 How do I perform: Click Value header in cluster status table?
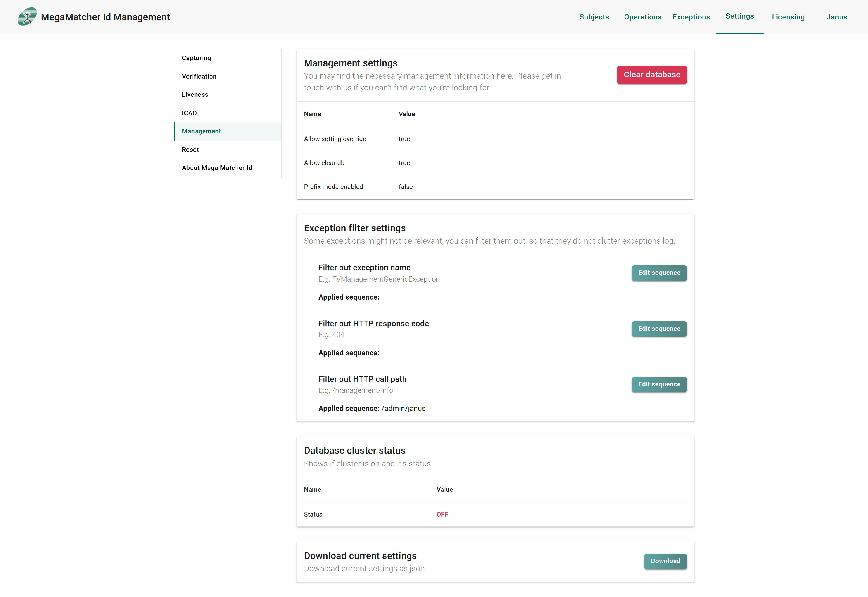tap(444, 490)
